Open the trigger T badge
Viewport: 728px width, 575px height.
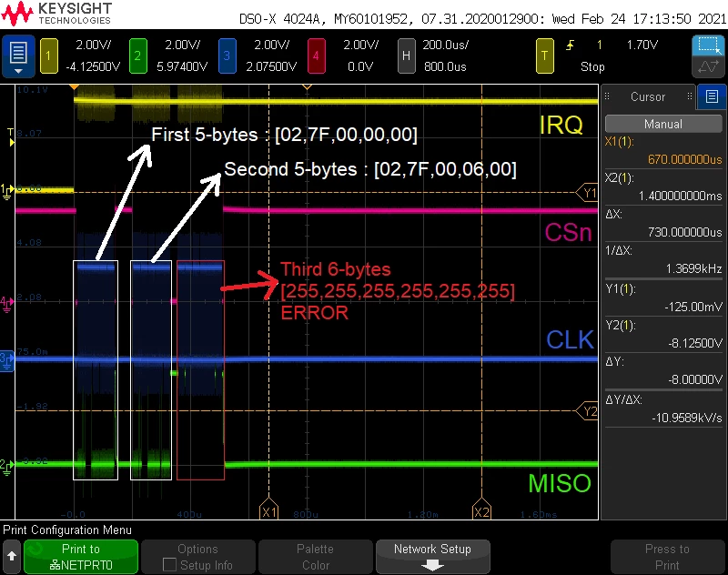point(544,56)
